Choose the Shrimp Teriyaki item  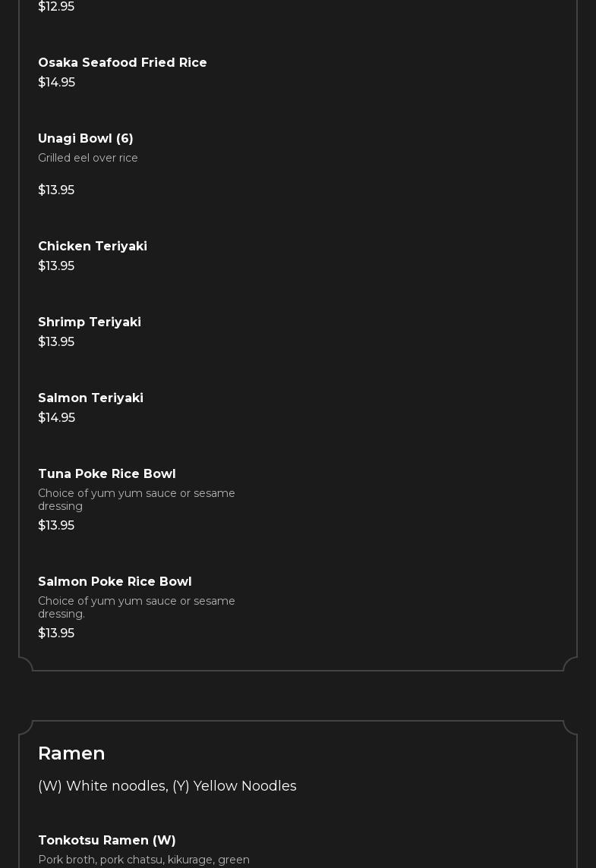[90, 322]
